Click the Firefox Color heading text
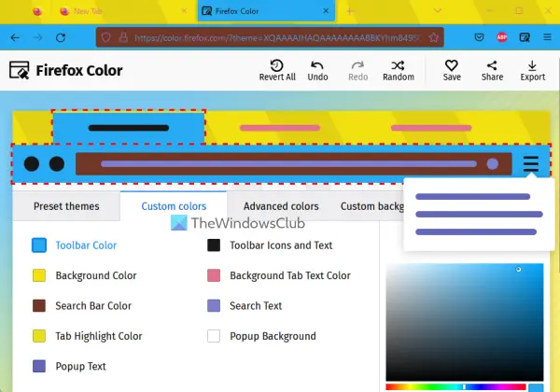Viewport: 560px width, 392px height. click(x=79, y=70)
